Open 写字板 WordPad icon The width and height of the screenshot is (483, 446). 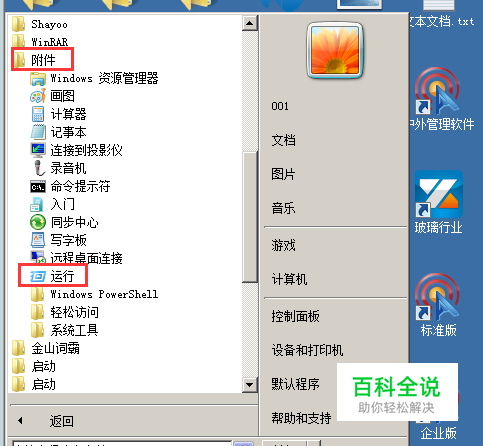38,240
